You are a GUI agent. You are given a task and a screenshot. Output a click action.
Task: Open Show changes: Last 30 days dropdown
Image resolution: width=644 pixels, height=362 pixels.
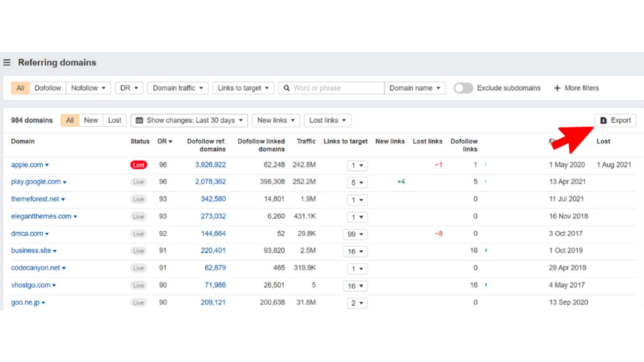coord(189,121)
